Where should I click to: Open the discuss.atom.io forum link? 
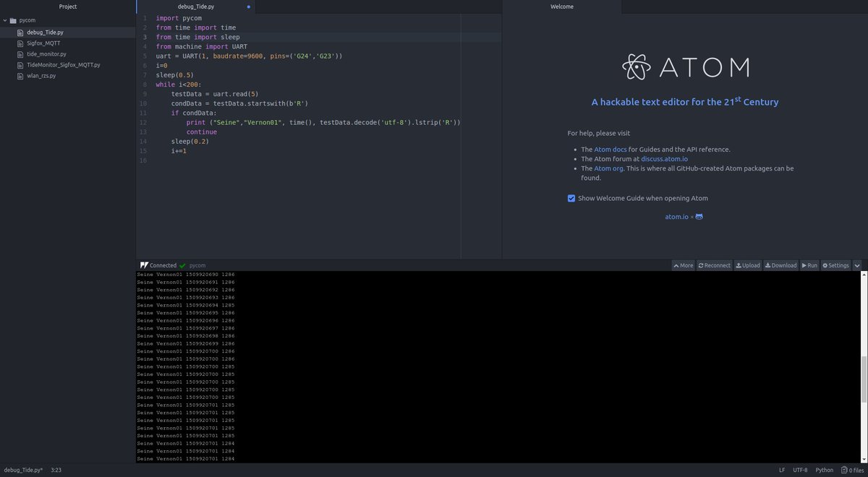[x=664, y=159]
